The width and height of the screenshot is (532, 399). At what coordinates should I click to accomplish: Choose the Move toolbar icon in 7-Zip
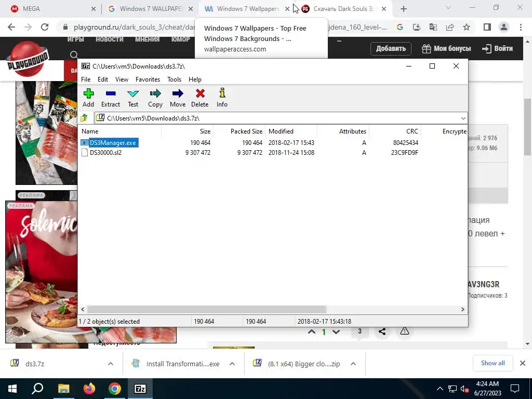[178, 98]
